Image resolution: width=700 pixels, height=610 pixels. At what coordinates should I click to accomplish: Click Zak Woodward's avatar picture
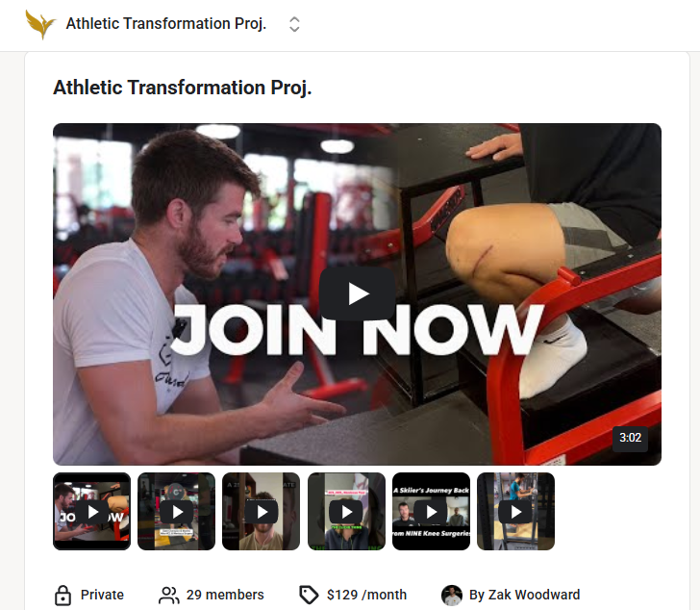pos(452,595)
